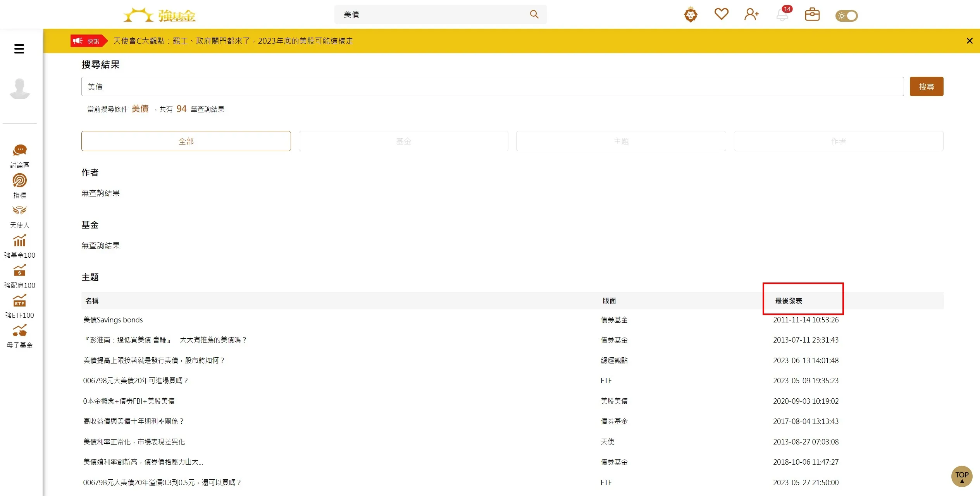Screen dimensions: 980x496
Task: Click date 2020-09-03 10:19:02
Action: (x=806, y=401)
